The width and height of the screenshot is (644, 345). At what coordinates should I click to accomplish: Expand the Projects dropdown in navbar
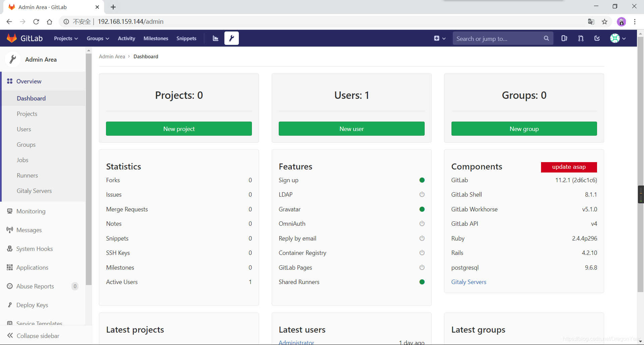pyautogui.click(x=66, y=38)
